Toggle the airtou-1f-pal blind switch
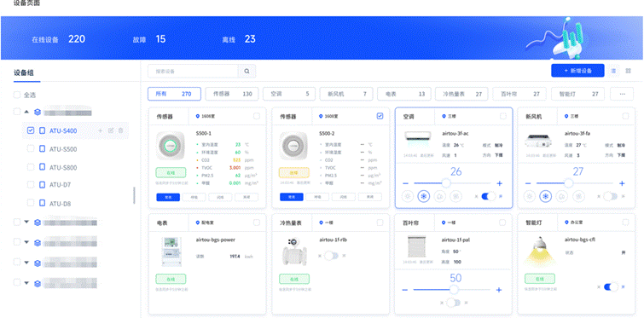Viewport: 644px width, 318px height. pos(454,304)
